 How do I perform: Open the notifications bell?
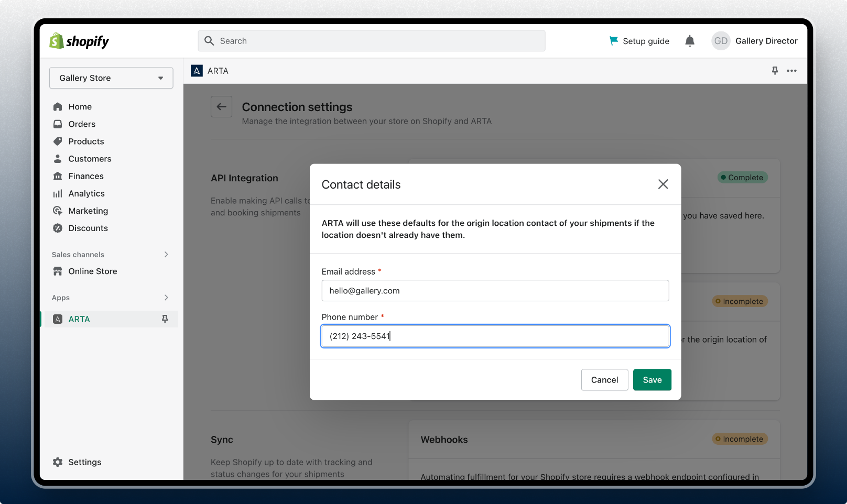(x=689, y=41)
